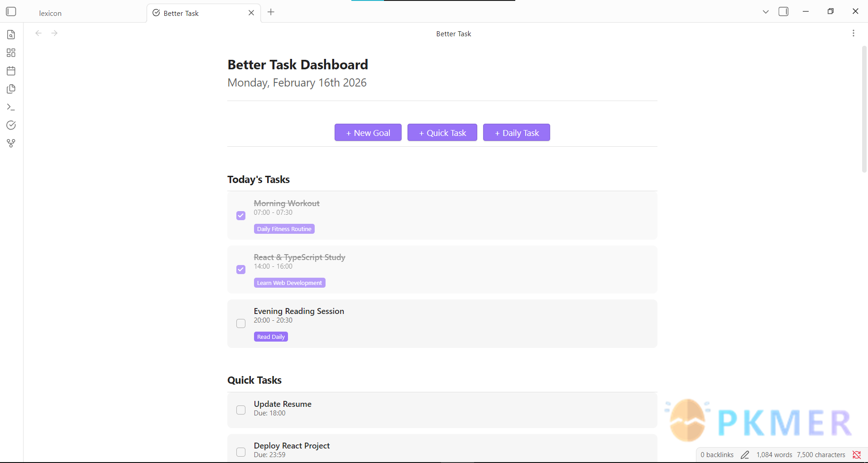Open the calendar icon in the left ribbon
The height and width of the screenshot is (463, 868).
coord(11,71)
